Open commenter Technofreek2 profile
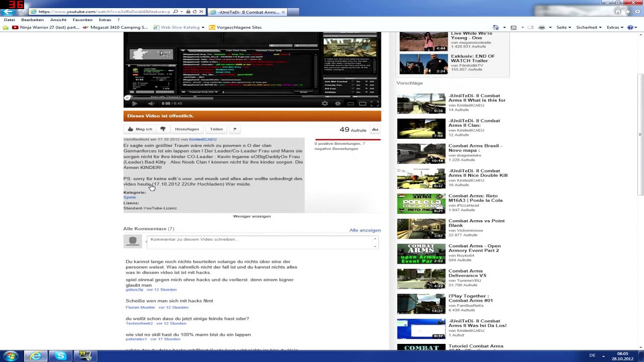Image resolution: width=644 pixels, height=362 pixels. coord(139,323)
